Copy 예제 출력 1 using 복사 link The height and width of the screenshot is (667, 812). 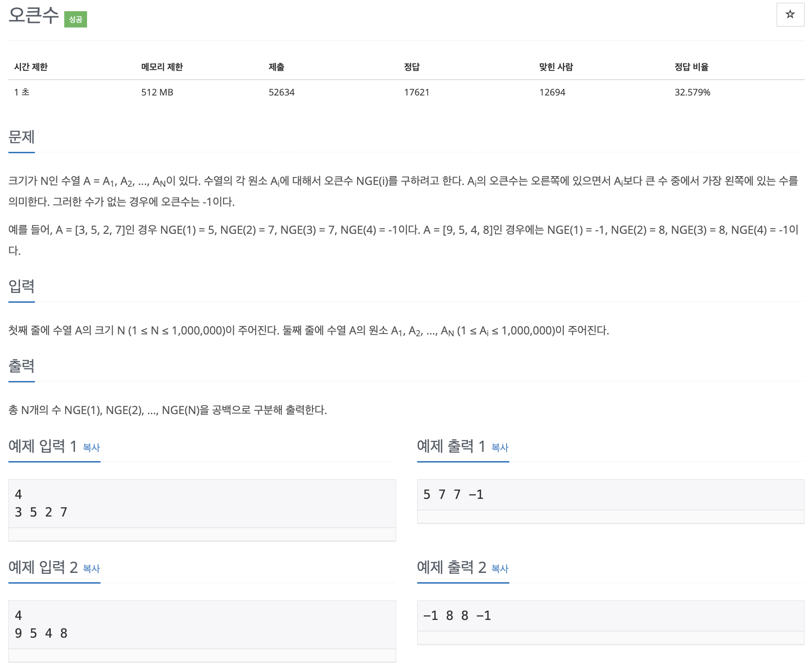pyautogui.click(x=500, y=448)
